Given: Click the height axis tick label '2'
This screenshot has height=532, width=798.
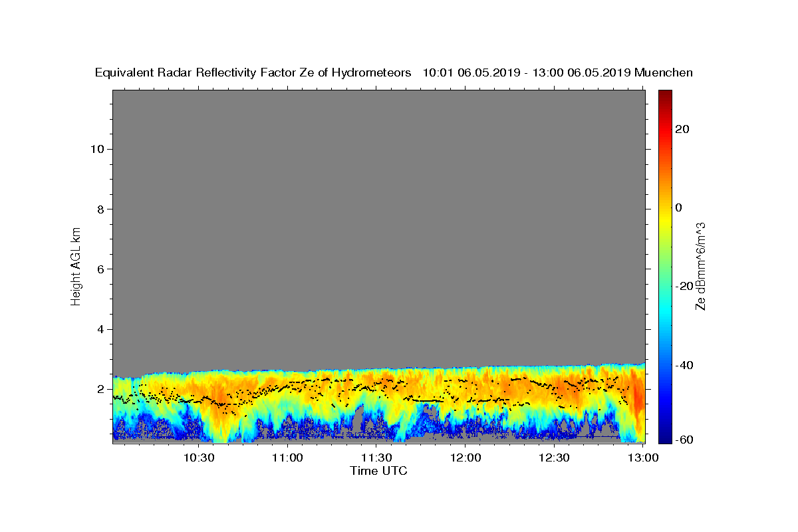Looking at the screenshot, I should (99, 389).
